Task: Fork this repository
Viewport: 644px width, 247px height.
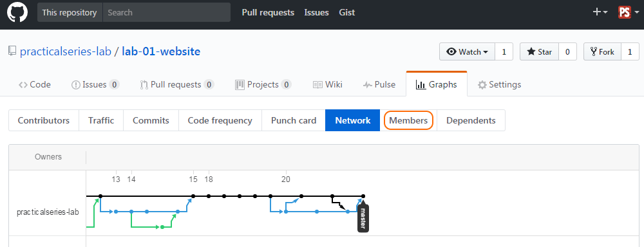Action: point(602,51)
